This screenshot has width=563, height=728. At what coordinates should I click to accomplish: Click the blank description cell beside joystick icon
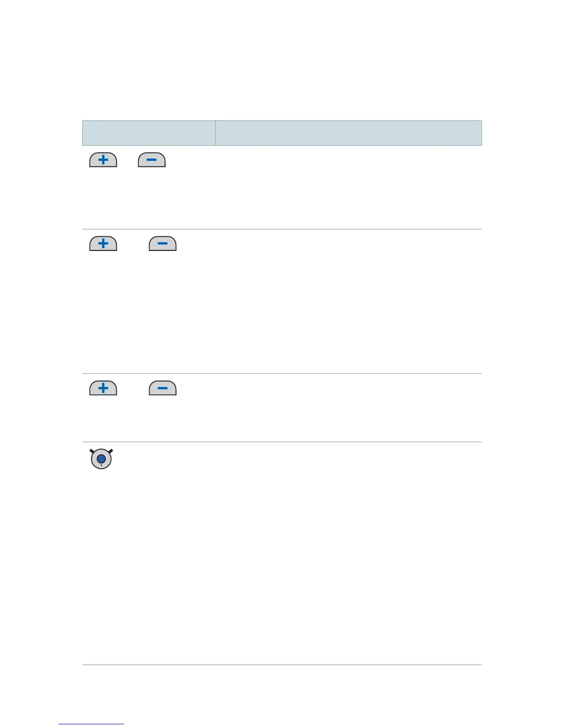(x=349, y=553)
